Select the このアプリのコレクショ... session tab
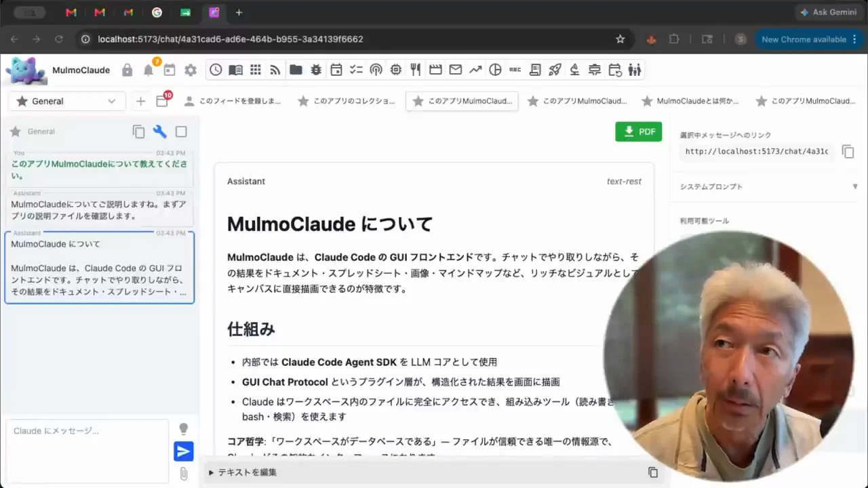This screenshot has height=488, width=868. pos(347,101)
